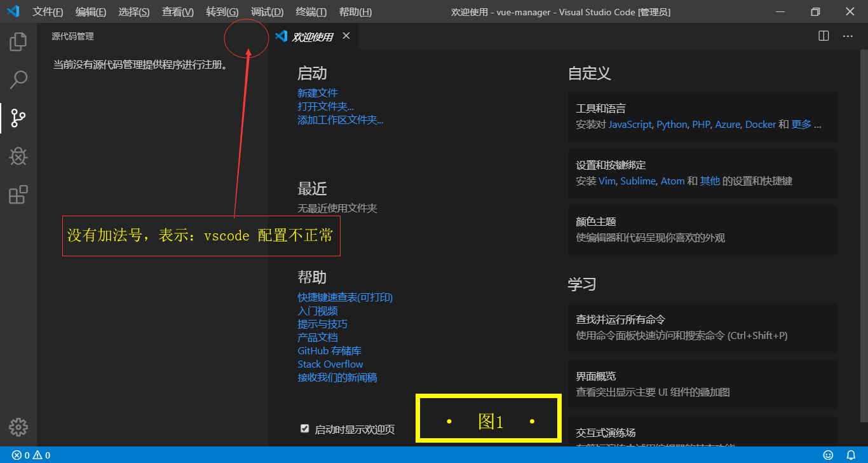The height and width of the screenshot is (463, 868).
Task: Open the 终端(T) menu
Action: click(311, 12)
